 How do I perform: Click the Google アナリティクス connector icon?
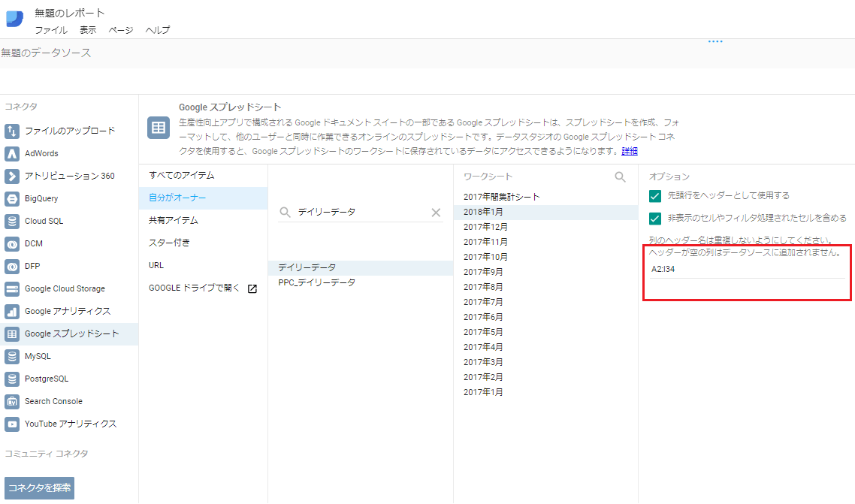tap(12, 311)
